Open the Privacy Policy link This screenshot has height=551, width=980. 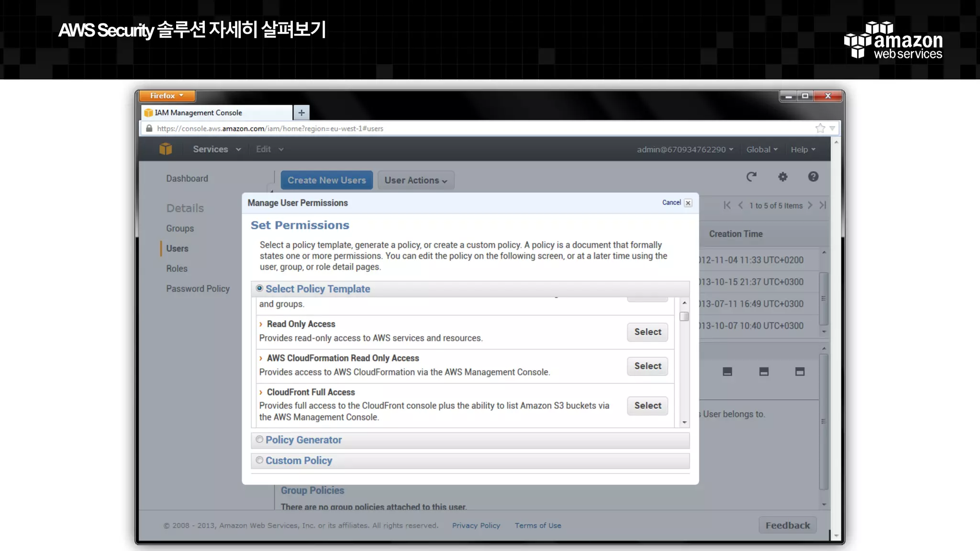tap(476, 526)
